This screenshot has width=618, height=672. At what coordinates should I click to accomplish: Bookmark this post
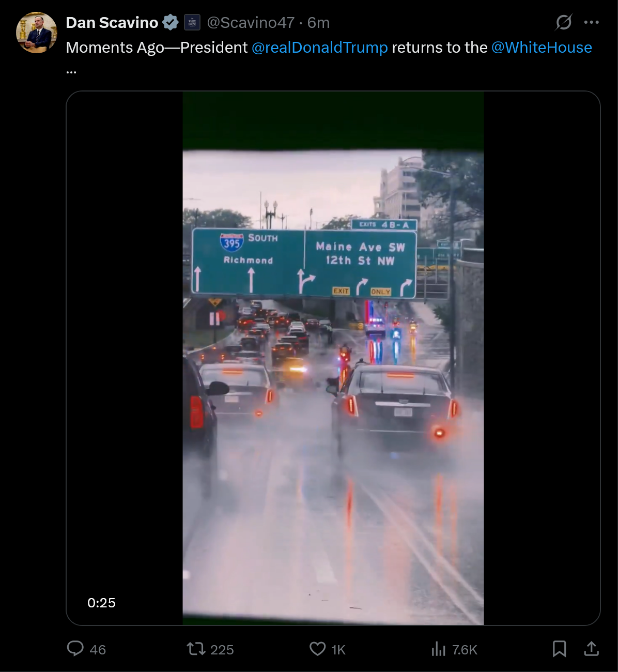(x=559, y=649)
